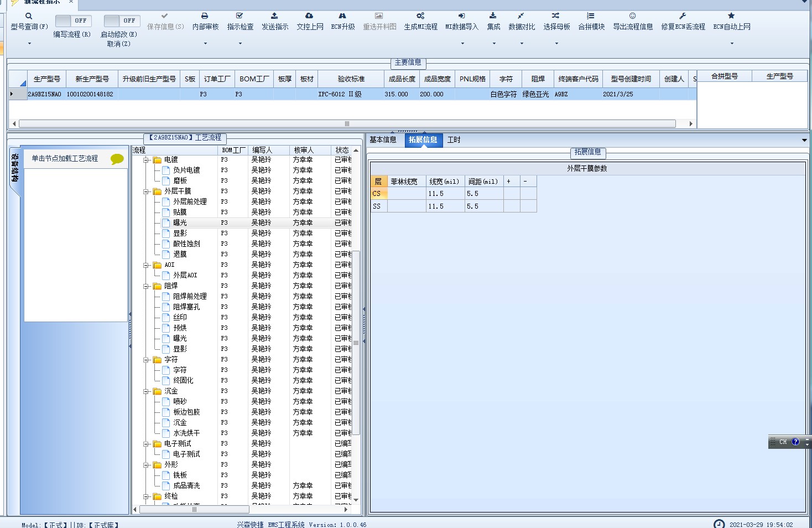The height and width of the screenshot is (528, 812).
Task: Open the dropdown arrow under 选择母板
Action: click(556, 43)
